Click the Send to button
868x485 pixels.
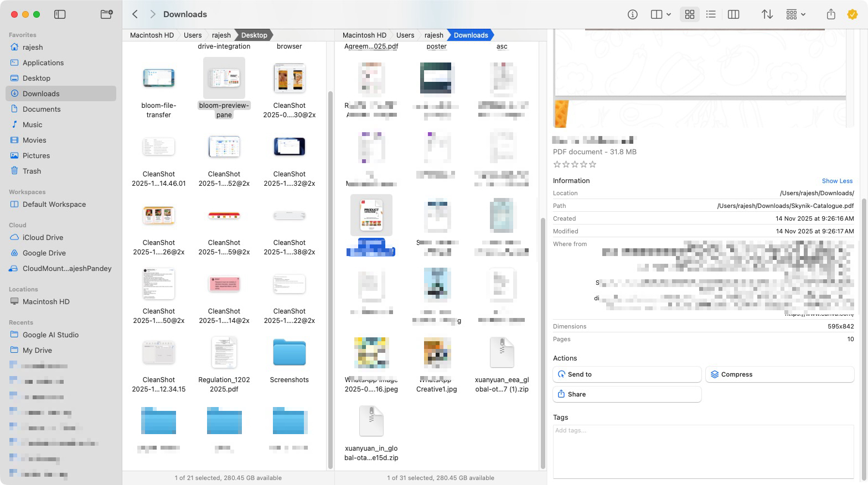627,374
